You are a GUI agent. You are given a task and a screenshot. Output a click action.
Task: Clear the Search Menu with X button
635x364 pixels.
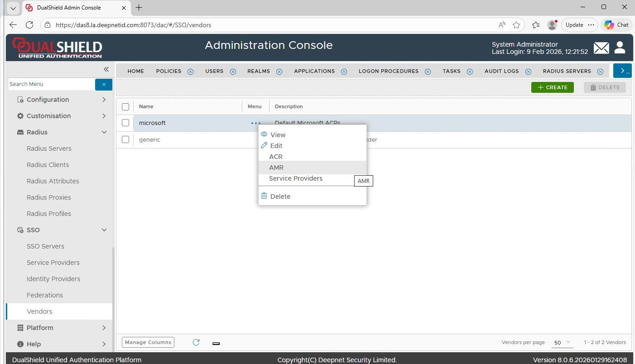[104, 84]
